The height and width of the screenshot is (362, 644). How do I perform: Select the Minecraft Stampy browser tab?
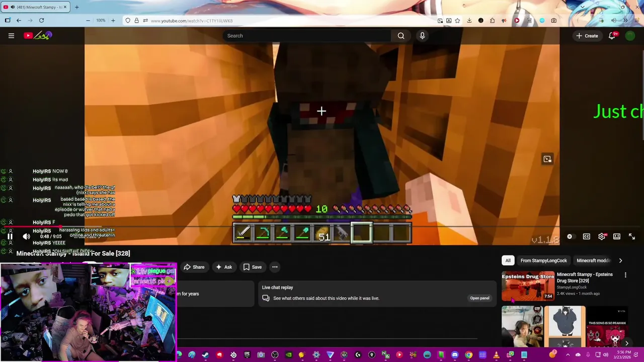point(35,7)
